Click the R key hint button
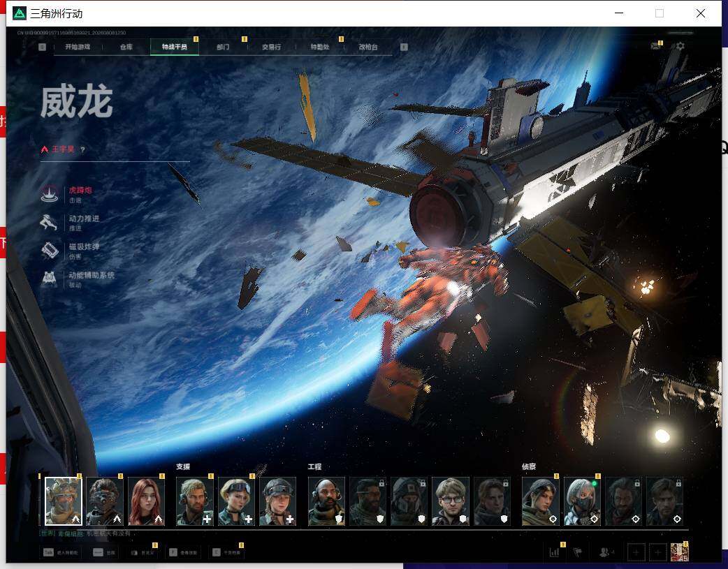The width and height of the screenshot is (728, 569). (x=183, y=552)
